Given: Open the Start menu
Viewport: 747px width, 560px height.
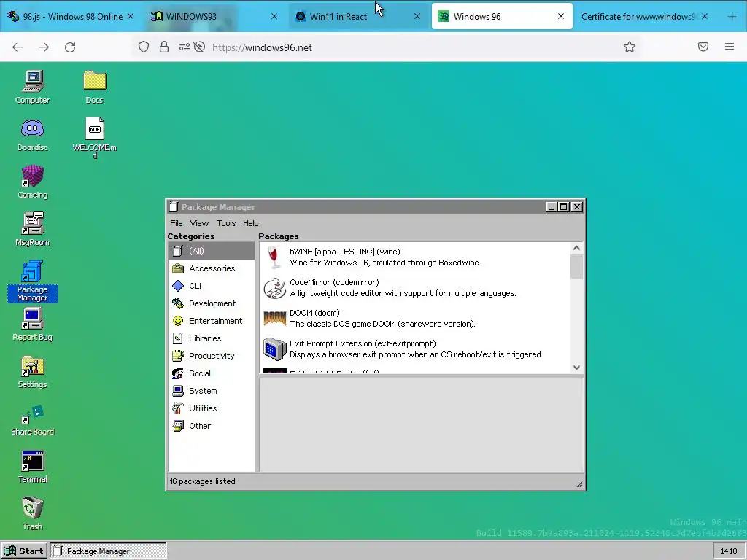Looking at the screenshot, I should point(24,551).
